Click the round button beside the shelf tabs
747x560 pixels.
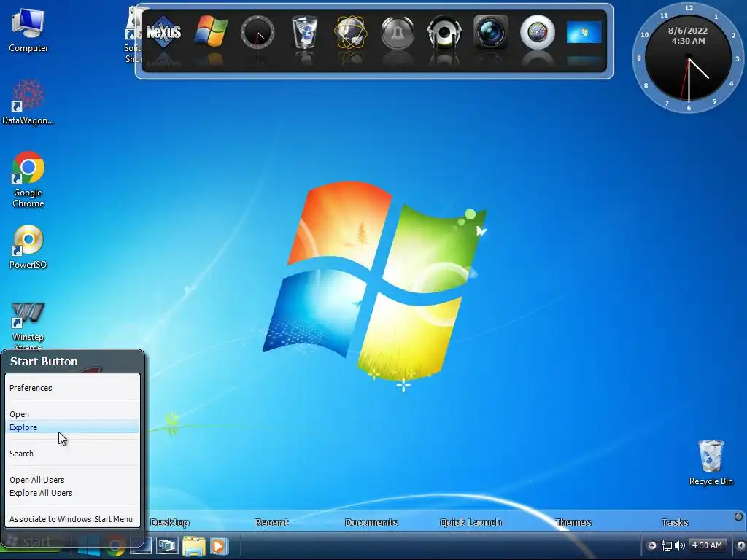[738, 517]
